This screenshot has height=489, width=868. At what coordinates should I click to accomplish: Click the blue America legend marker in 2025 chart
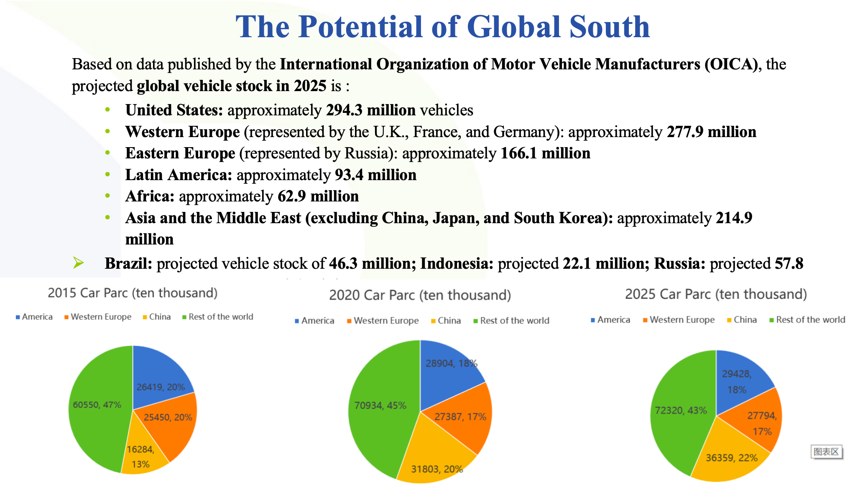593,320
